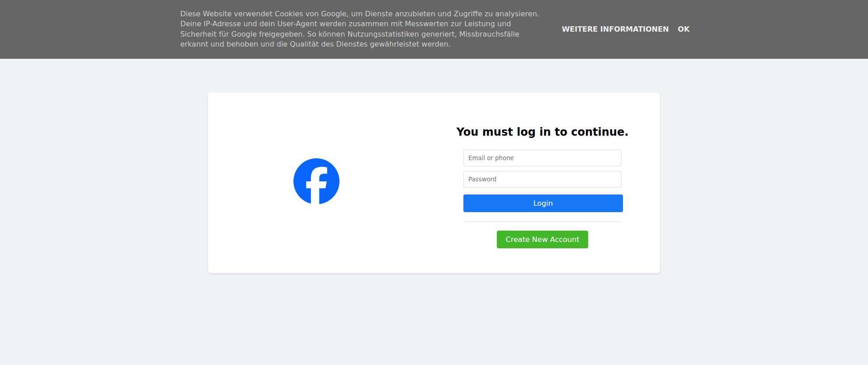Click the blue Login button
Screen dimensions: 868x365
(543, 203)
